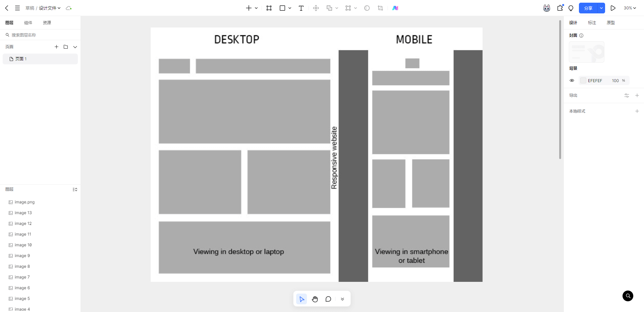Switch to the 原型 tab

[x=610, y=23]
